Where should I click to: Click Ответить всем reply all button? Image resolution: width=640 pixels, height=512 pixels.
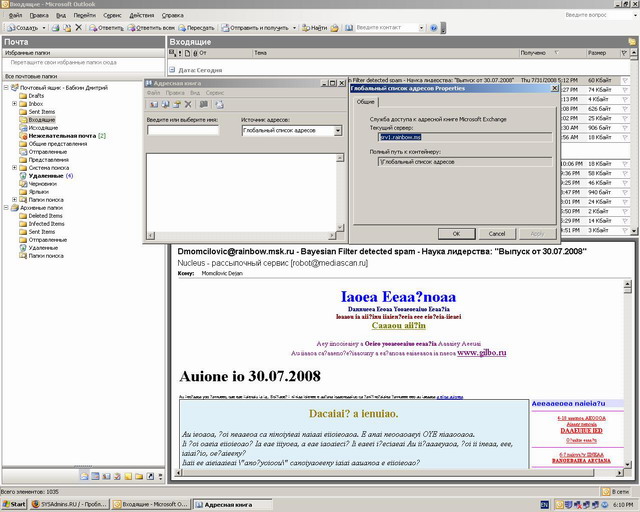tap(151, 28)
